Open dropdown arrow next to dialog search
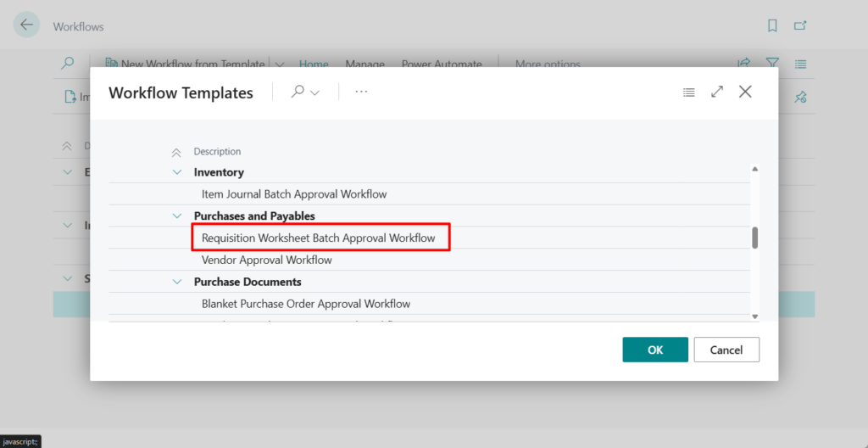The image size is (868, 448). (315, 92)
